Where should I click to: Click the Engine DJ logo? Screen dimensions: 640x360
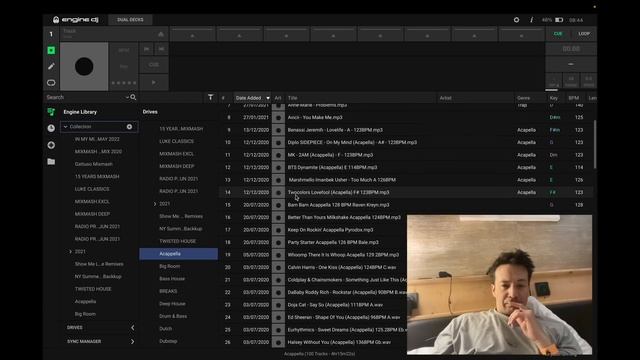point(76,20)
